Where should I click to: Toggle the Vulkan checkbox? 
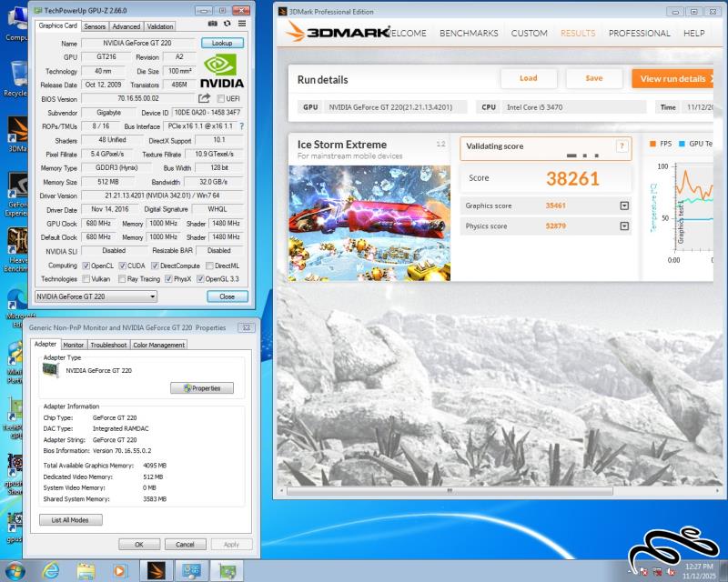coord(86,279)
